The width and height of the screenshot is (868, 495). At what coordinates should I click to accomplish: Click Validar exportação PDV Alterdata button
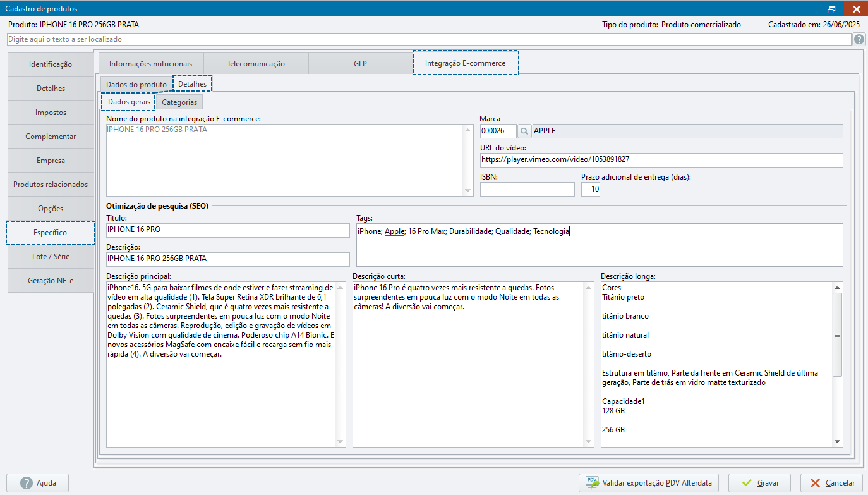(650, 483)
